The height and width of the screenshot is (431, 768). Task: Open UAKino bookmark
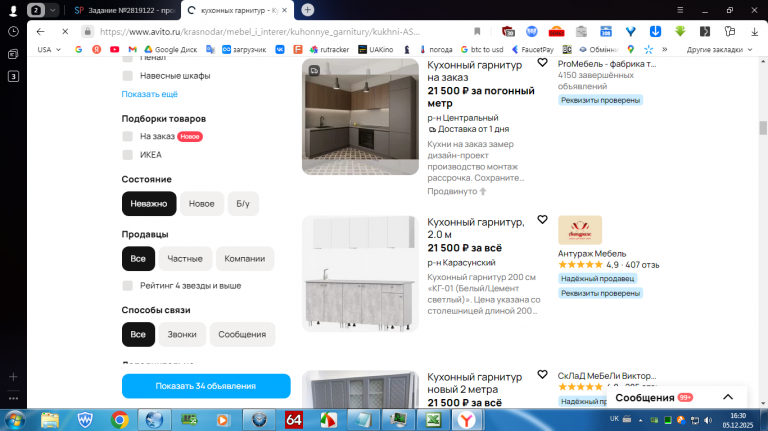[376, 49]
